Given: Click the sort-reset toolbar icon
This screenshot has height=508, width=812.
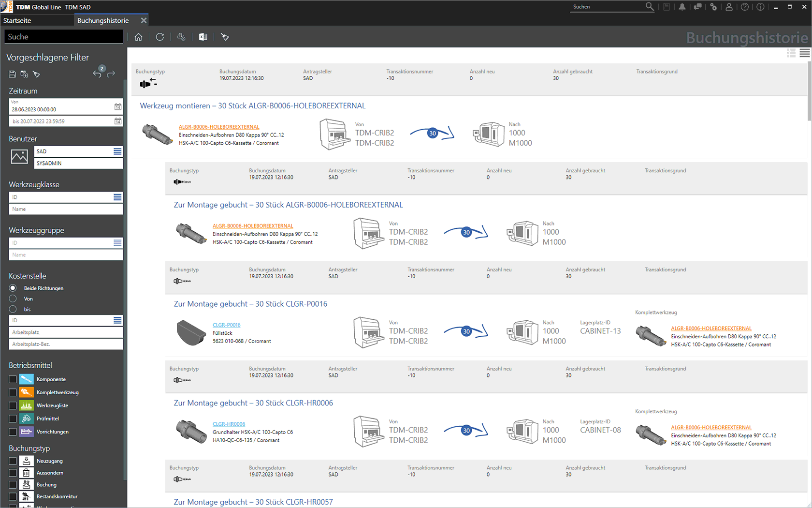Looking at the screenshot, I should (x=181, y=37).
